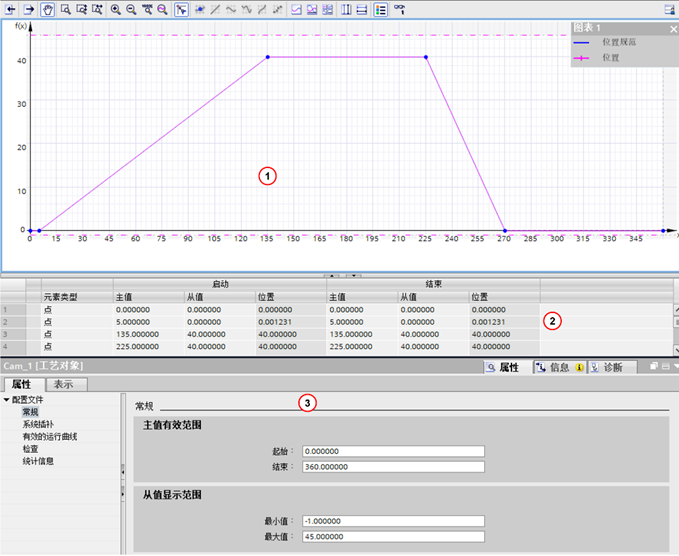The height and width of the screenshot is (556, 679).
Task: Select table row 3 header
Action: [x=8, y=334]
